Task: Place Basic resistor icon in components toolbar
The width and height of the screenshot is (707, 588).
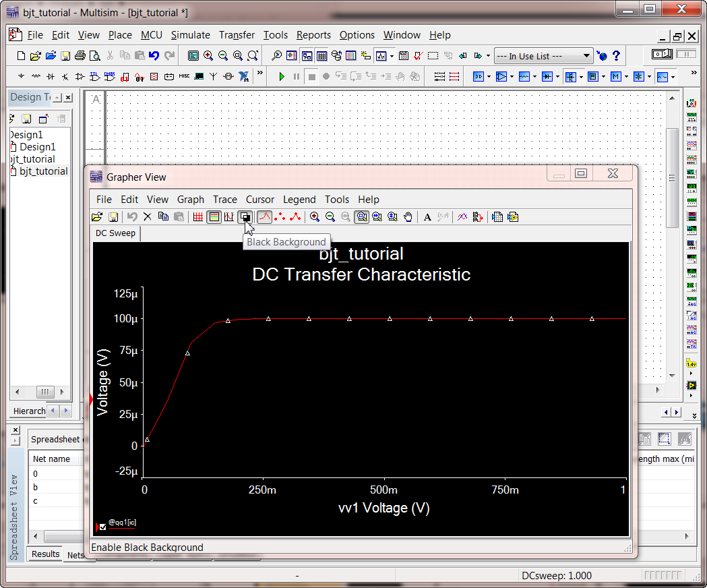Action: [36, 77]
